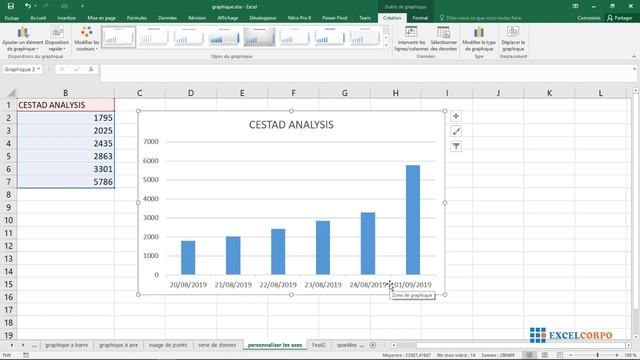Open Sélectionner des données
Screen dimensions: 640x360
pyautogui.click(x=443, y=39)
